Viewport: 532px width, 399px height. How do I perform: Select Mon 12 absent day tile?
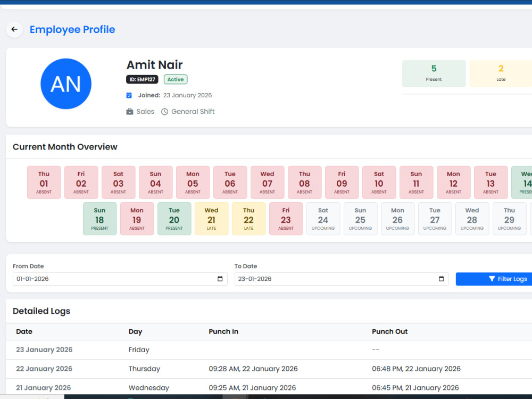(454, 182)
